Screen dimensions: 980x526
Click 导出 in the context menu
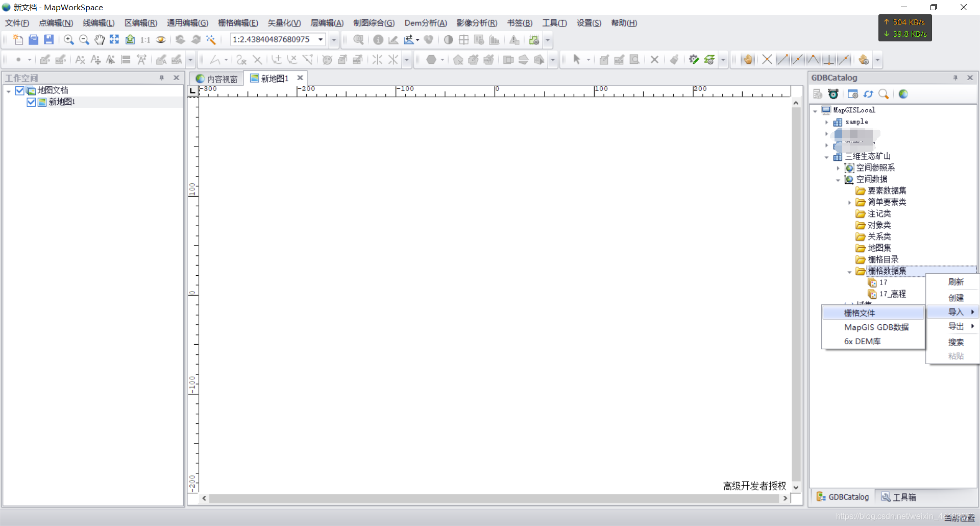point(953,326)
